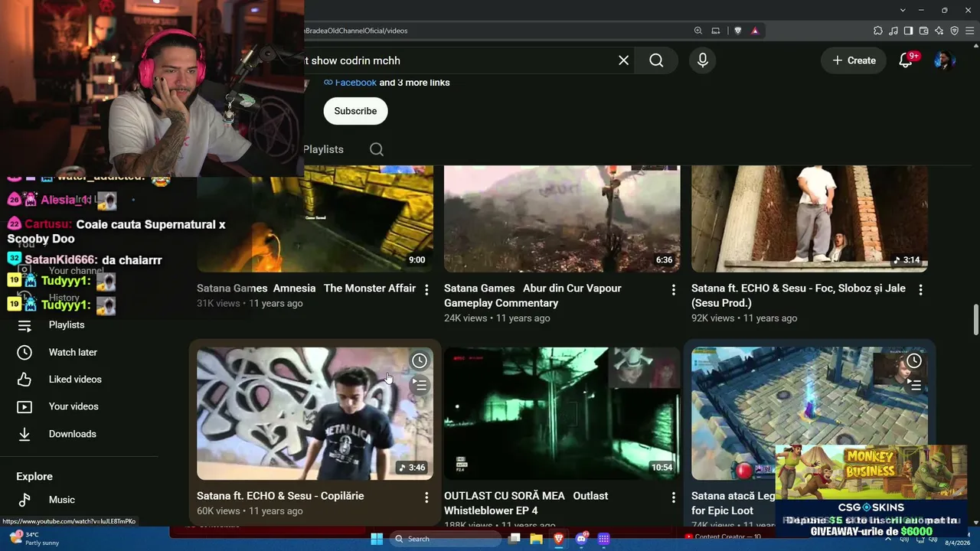
Task: Open the Amnesia The Monster Affair thumbnail
Action: pos(315,219)
